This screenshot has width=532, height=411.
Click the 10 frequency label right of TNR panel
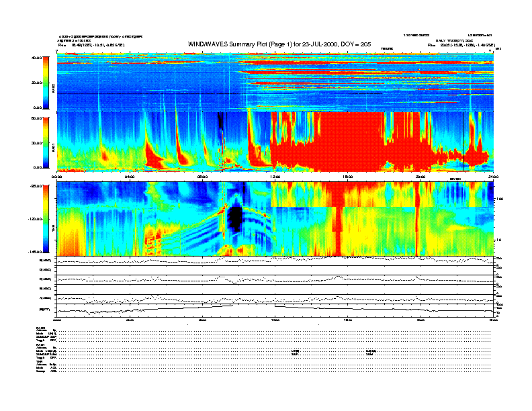498,240
